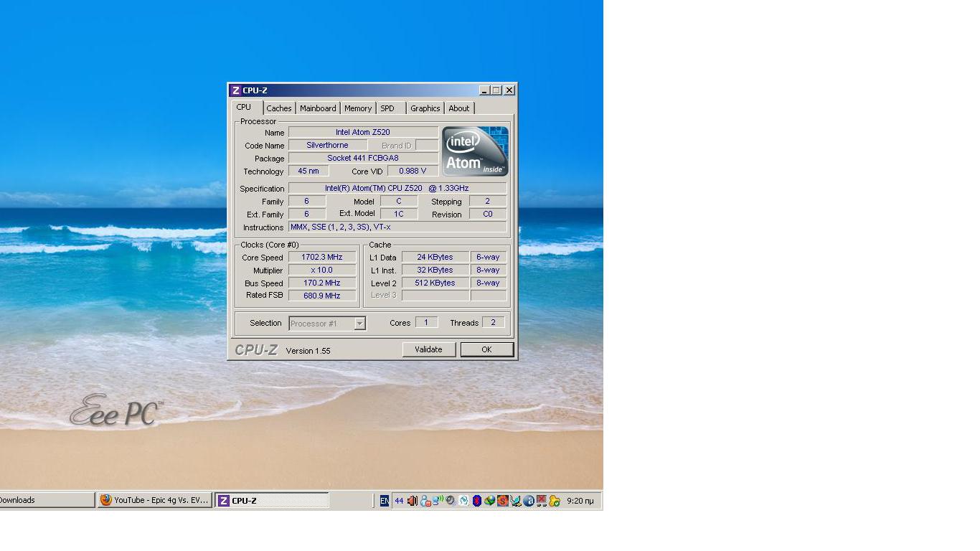Click the Intel Atom inside logo
Image resolution: width=980 pixels, height=551 pixels.
(475, 151)
